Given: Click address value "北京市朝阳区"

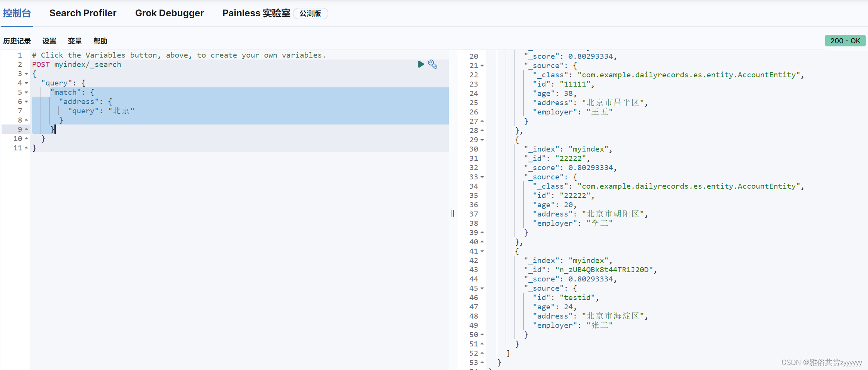Looking at the screenshot, I should 613,214.
